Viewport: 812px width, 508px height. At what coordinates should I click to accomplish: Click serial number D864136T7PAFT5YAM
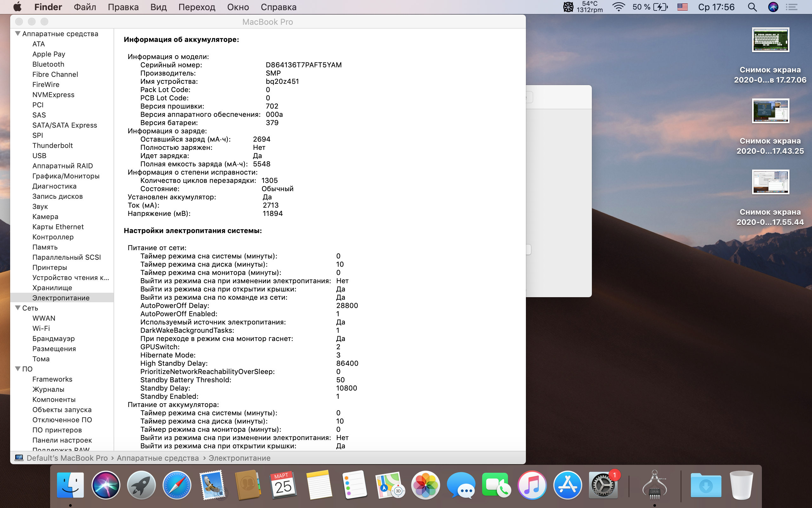pos(304,65)
